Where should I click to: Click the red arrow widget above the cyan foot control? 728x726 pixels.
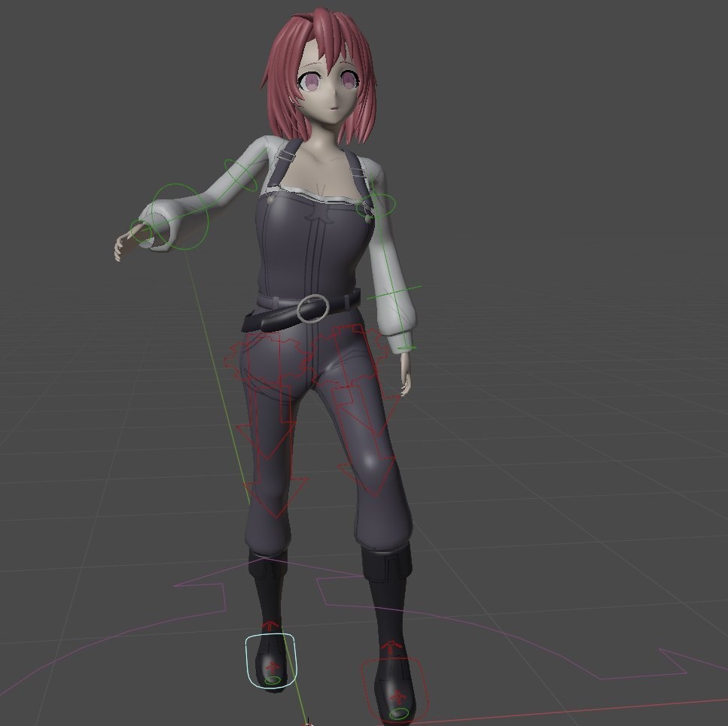coord(271,626)
